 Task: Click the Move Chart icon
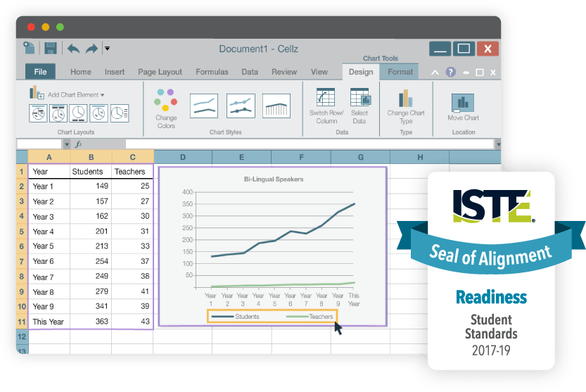tap(463, 103)
